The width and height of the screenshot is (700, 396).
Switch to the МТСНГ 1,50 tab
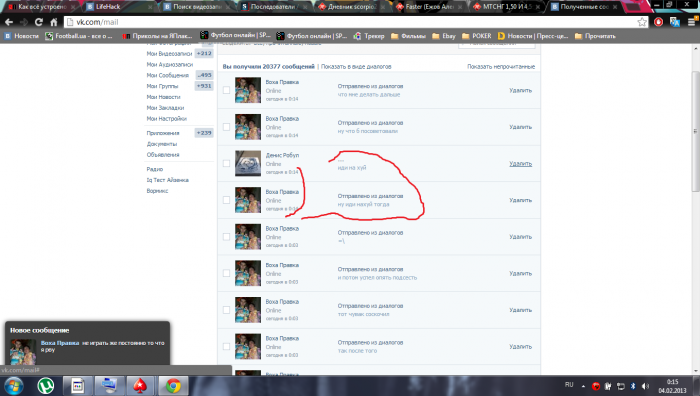point(506,7)
